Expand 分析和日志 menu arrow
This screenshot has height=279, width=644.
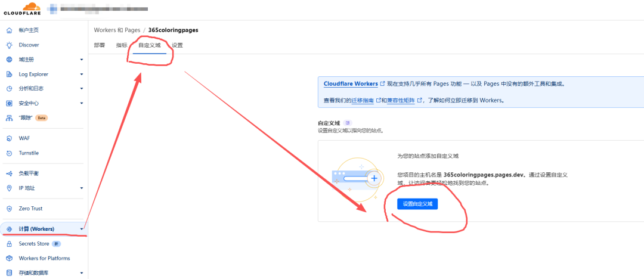point(82,89)
